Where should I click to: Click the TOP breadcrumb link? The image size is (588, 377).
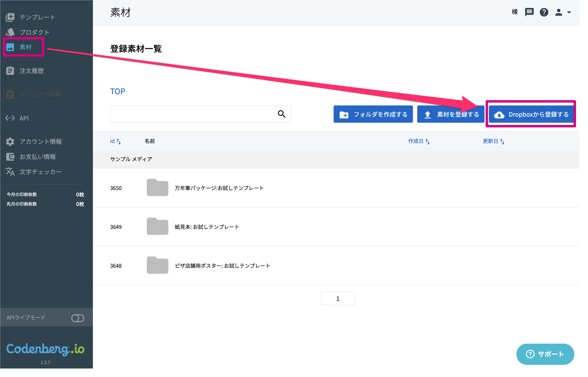(x=117, y=91)
